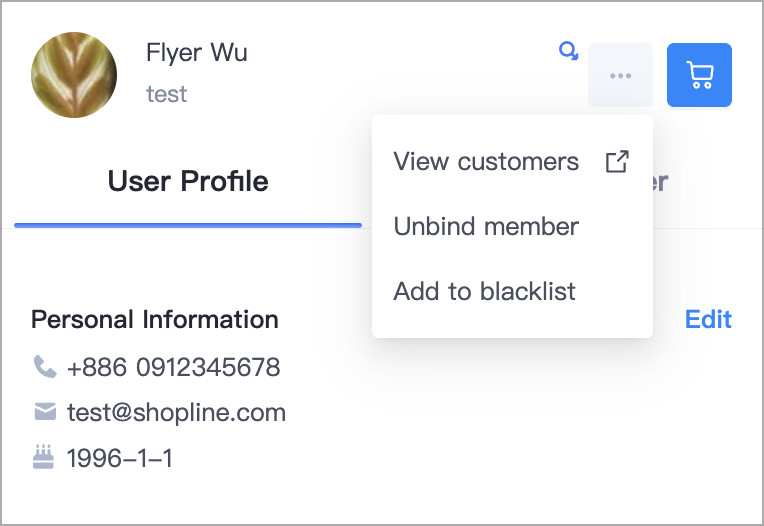The image size is (764, 526).
Task: Click the birthday cake icon
Action: click(43, 457)
